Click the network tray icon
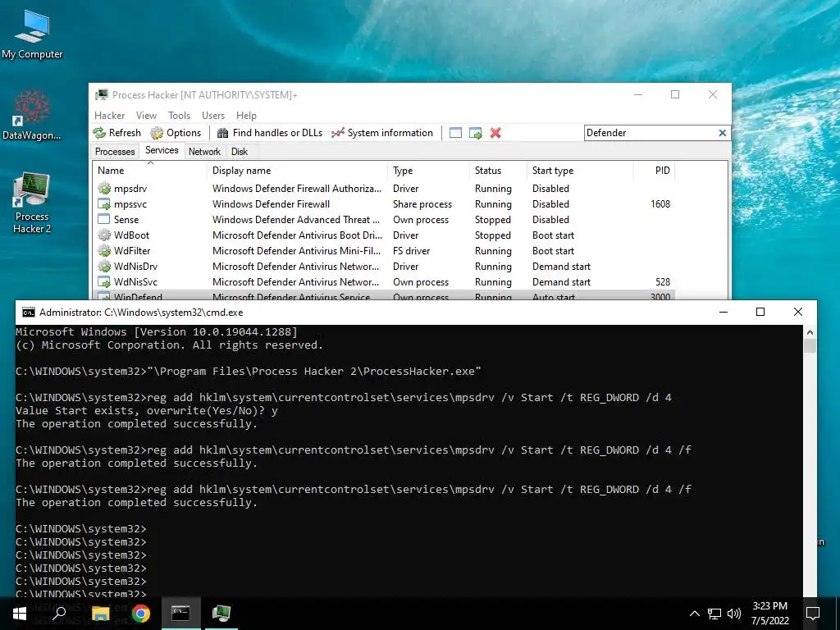 pos(714,614)
